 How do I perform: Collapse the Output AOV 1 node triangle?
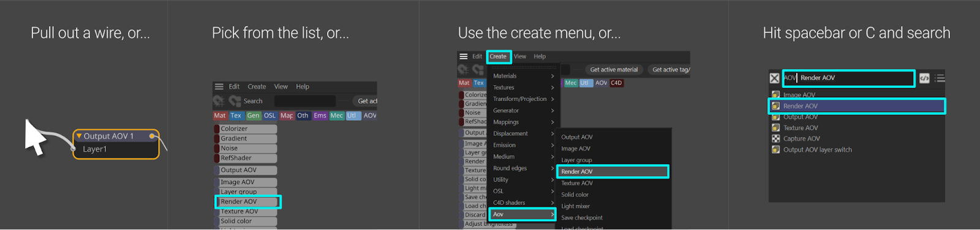click(x=78, y=136)
